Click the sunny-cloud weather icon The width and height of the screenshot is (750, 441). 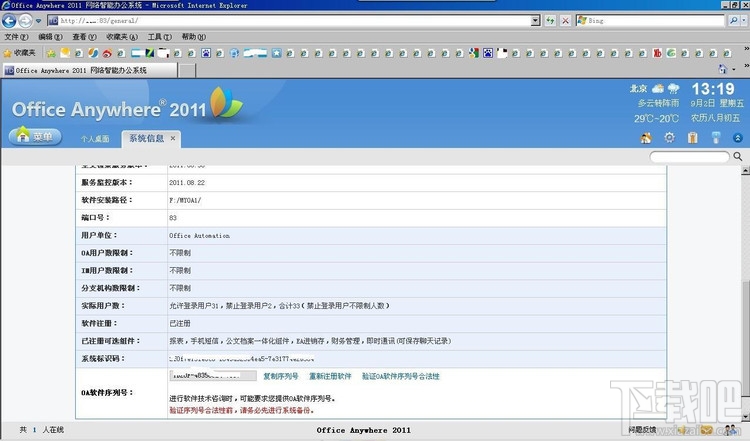point(658,88)
